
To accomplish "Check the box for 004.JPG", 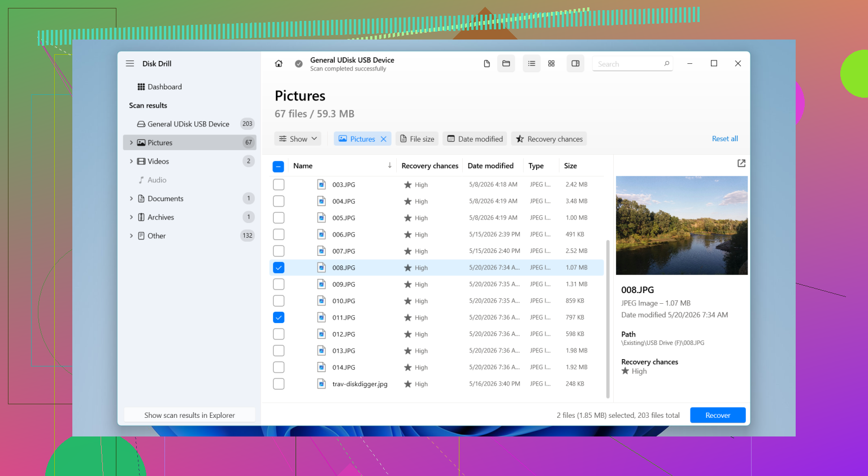I will 279,201.
